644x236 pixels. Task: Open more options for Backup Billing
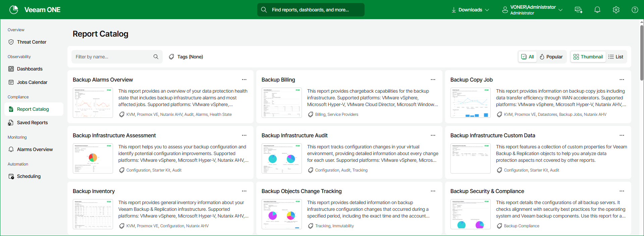tap(433, 80)
